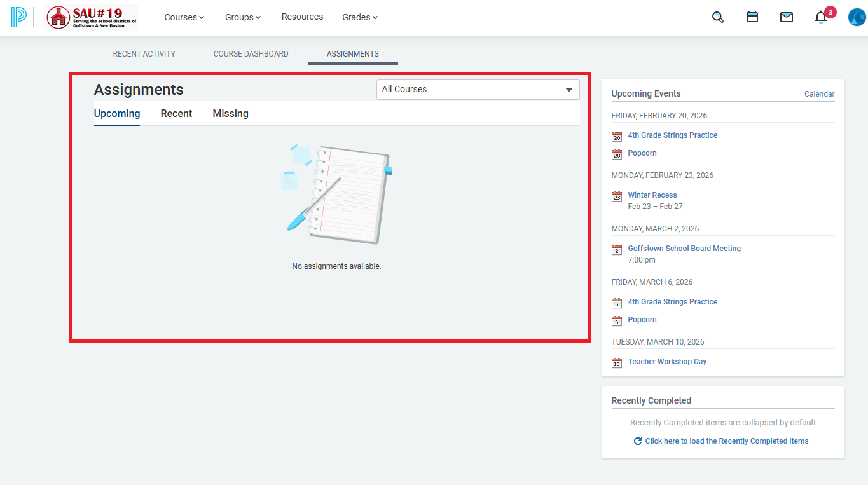Switch to the Course Dashboard tab
This screenshot has height=485, width=868.
pyautogui.click(x=251, y=54)
